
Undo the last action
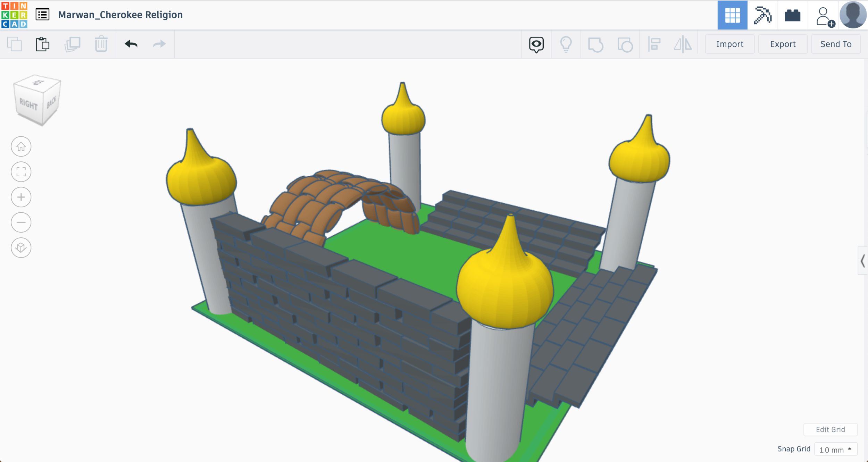[131, 44]
